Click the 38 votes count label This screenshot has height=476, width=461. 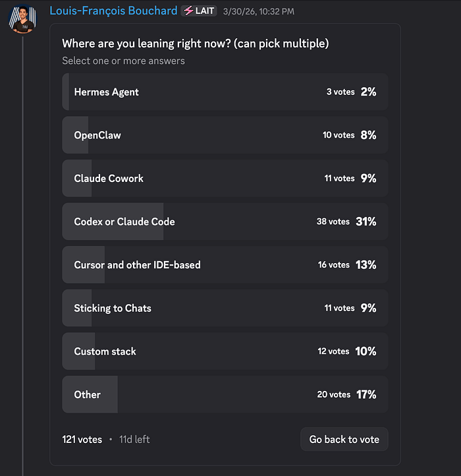pyautogui.click(x=333, y=222)
